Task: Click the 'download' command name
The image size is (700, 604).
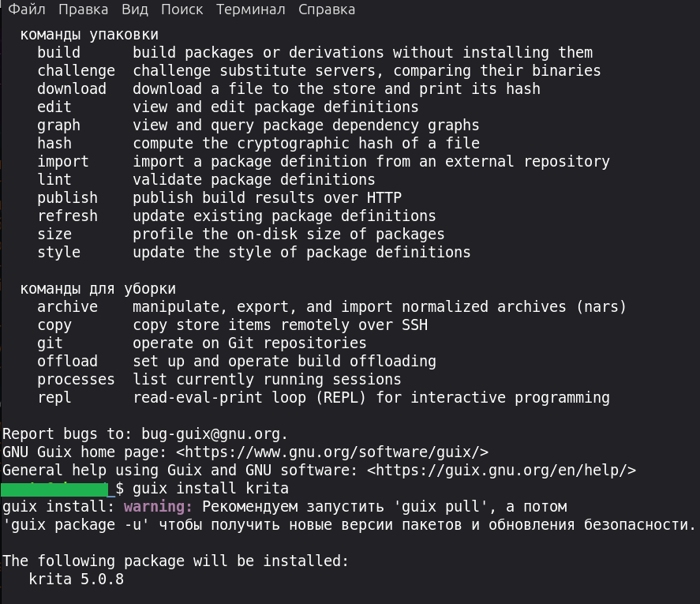Action: click(72, 89)
